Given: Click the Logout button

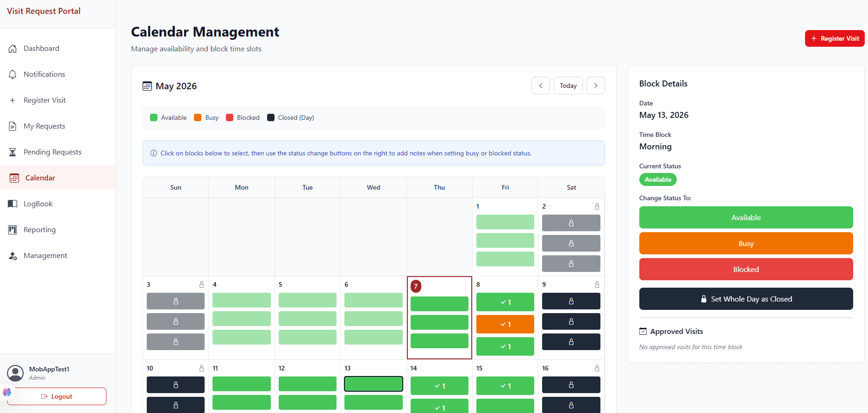Looking at the screenshot, I should point(56,396).
